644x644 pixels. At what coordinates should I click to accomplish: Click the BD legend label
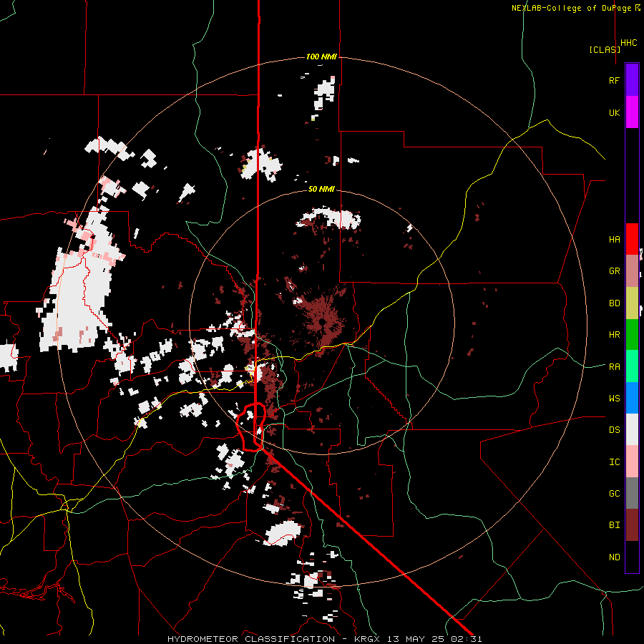click(x=614, y=303)
